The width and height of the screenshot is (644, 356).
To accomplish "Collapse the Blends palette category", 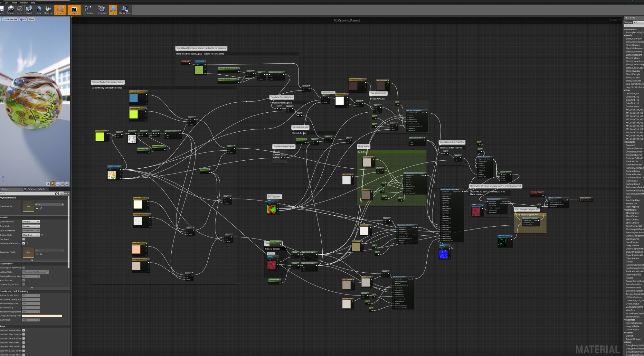I will (625, 35).
